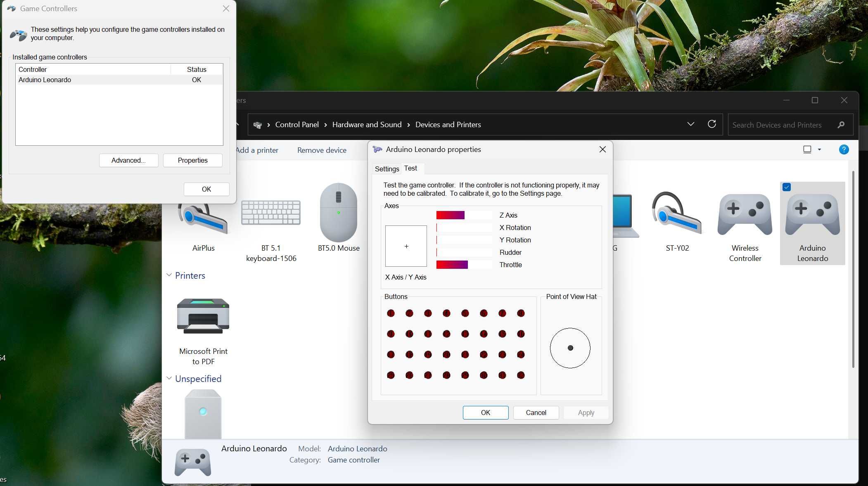This screenshot has height=486, width=868.
Task: Click the Advanced... button in Game Controllers
Action: (128, 160)
